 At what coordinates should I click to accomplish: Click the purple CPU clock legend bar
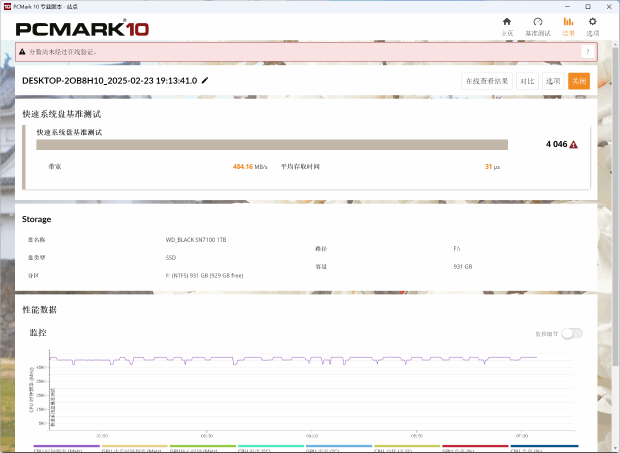point(66,446)
